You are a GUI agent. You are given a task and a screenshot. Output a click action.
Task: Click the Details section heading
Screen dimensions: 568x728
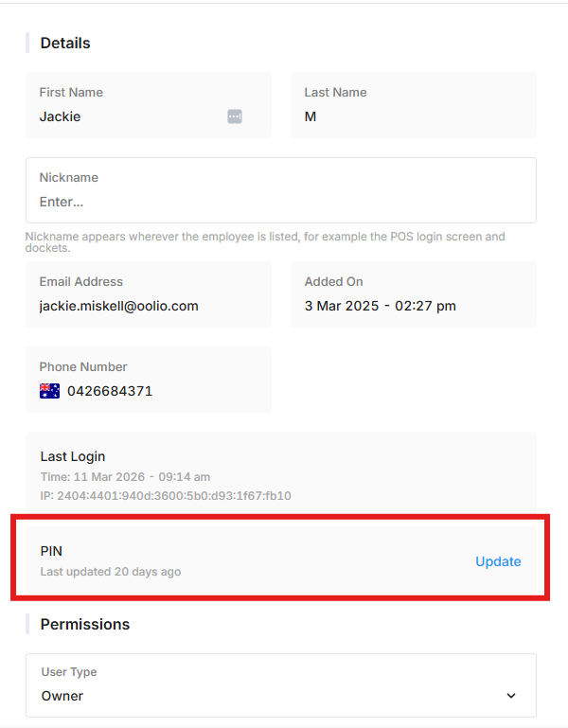65,44
